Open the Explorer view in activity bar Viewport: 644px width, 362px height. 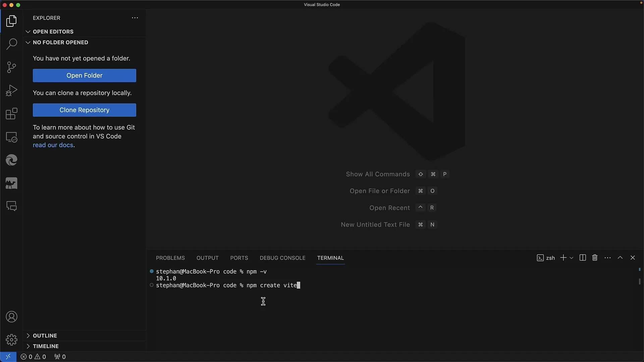click(x=11, y=21)
